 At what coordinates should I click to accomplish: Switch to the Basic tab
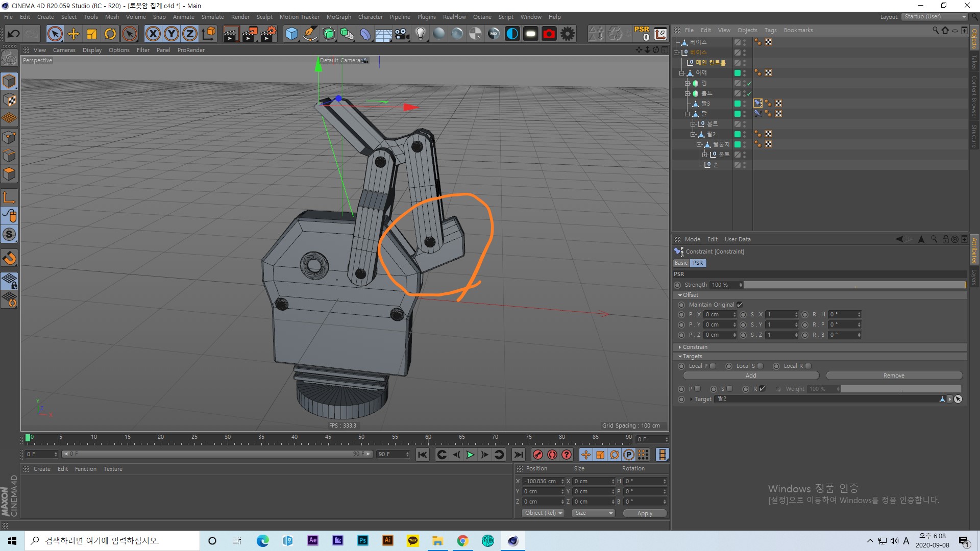click(x=681, y=263)
